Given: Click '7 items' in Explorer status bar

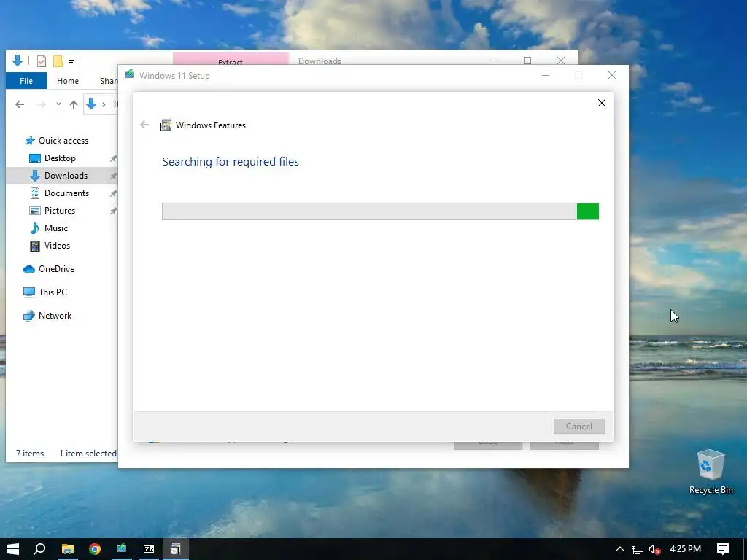Looking at the screenshot, I should tap(30, 454).
